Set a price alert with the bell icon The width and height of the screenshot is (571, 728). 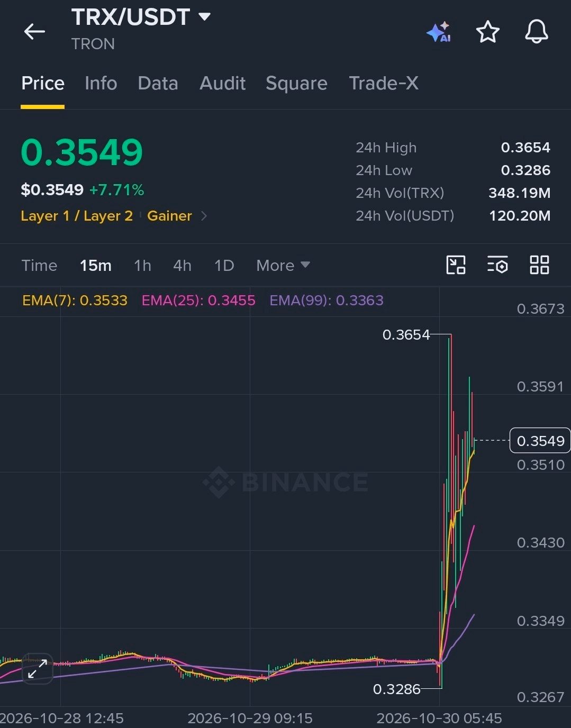pyautogui.click(x=536, y=32)
